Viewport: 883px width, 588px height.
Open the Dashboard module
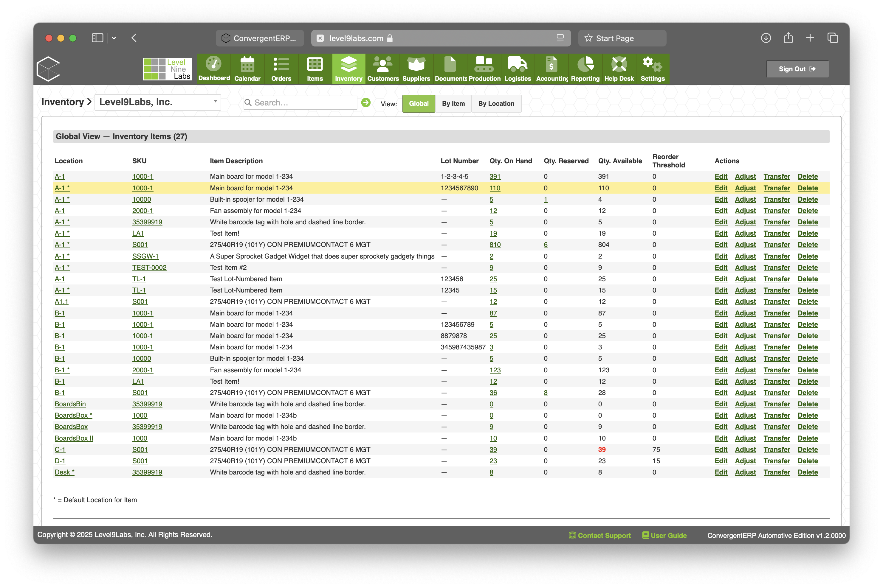pyautogui.click(x=214, y=69)
